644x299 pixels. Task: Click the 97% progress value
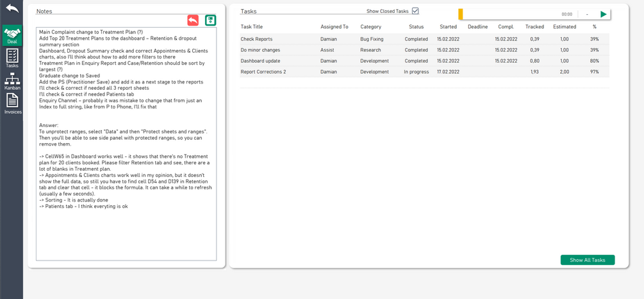click(x=594, y=72)
